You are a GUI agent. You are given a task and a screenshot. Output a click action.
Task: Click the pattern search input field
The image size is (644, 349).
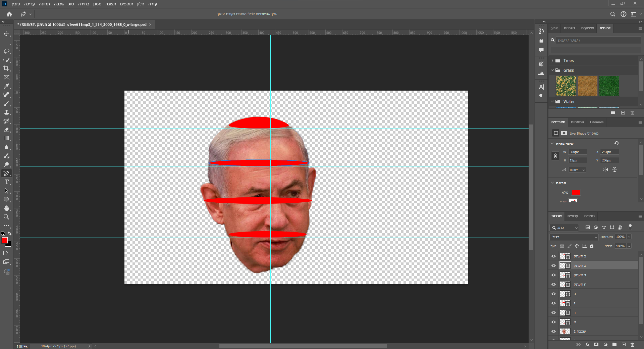point(598,40)
